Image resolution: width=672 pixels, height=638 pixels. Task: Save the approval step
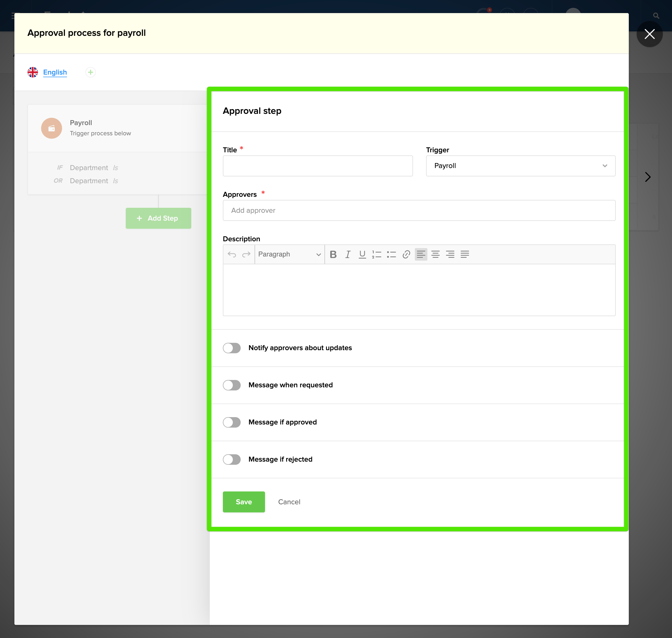pos(244,502)
